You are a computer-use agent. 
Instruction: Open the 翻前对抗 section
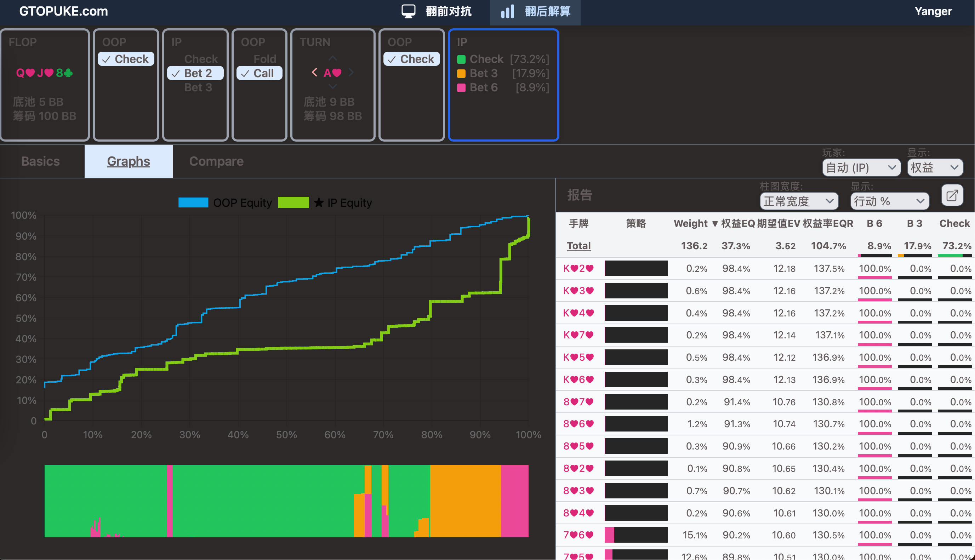pyautogui.click(x=437, y=11)
